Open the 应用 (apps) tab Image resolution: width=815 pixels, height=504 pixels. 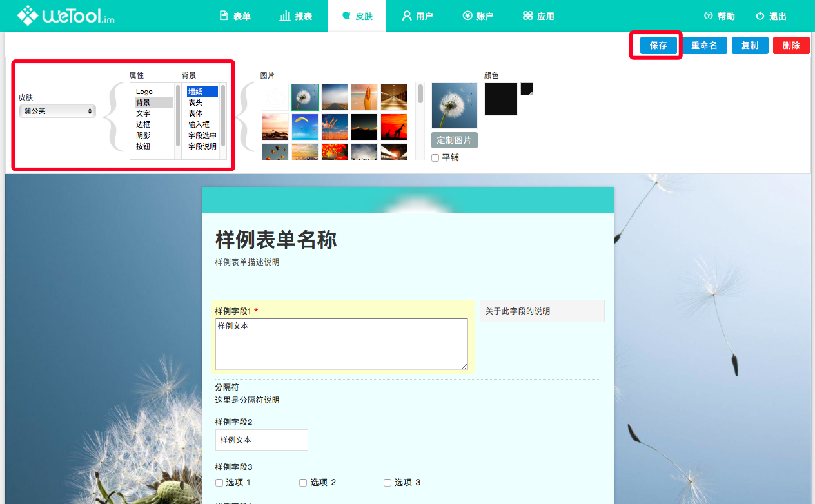click(538, 16)
